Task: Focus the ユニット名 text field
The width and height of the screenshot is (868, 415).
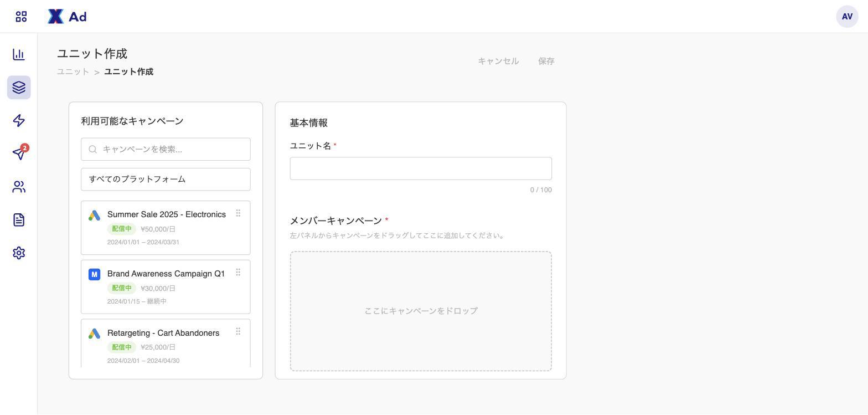Action: tap(421, 168)
